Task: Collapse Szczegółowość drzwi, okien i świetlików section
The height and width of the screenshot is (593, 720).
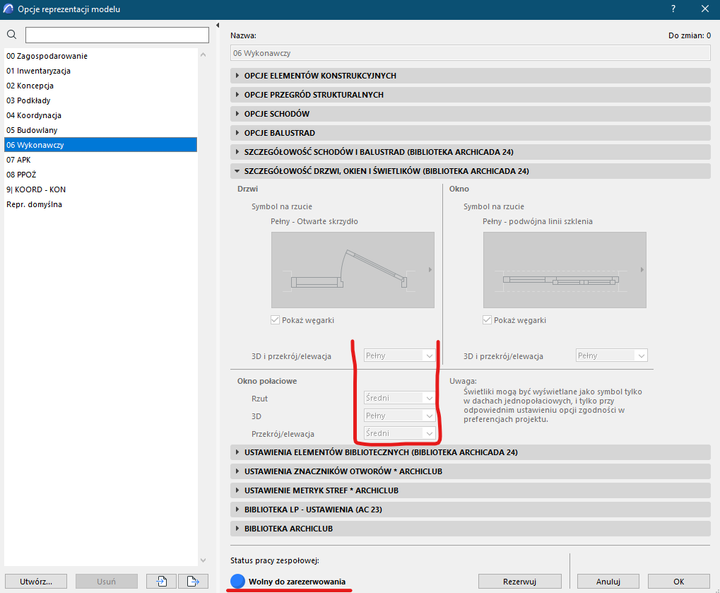Action: pyautogui.click(x=470, y=171)
